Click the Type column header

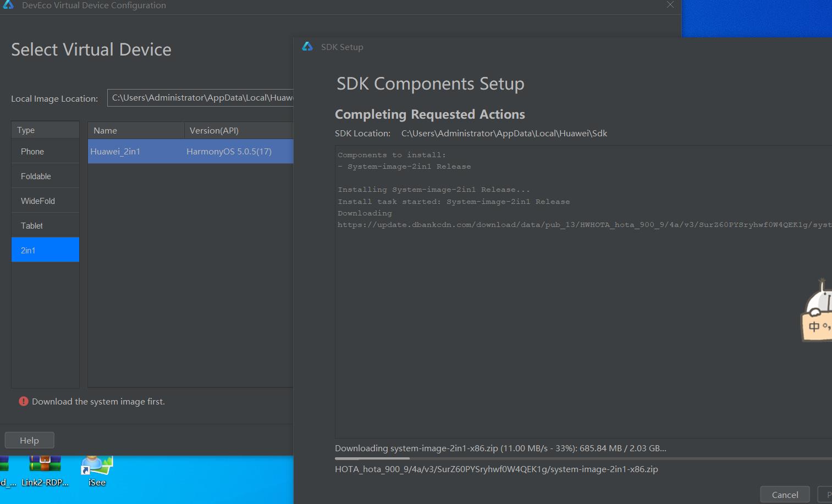click(x=45, y=130)
